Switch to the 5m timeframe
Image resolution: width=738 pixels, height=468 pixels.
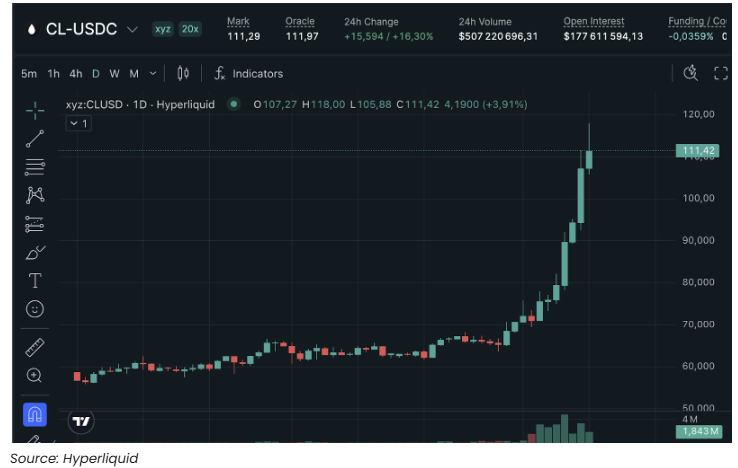pyautogui.click(x=29, y=73)
